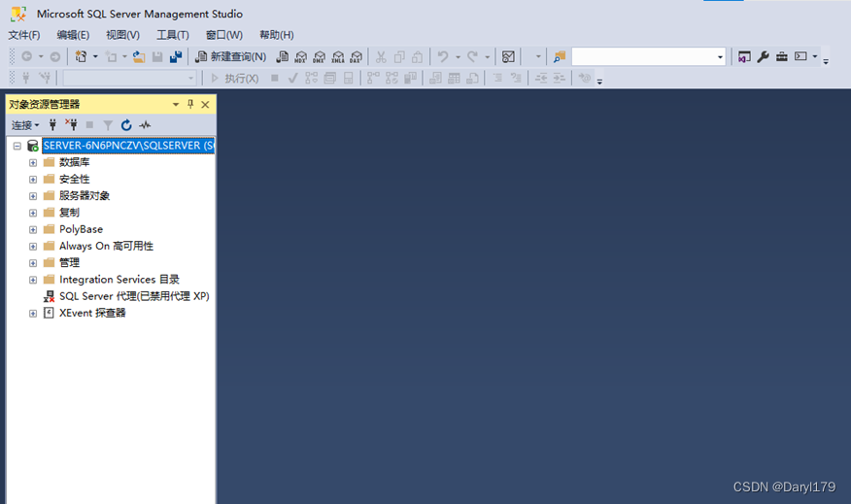Select Integration Services 目录 tree item
The image size is (851, 504).
coord(119,280)
